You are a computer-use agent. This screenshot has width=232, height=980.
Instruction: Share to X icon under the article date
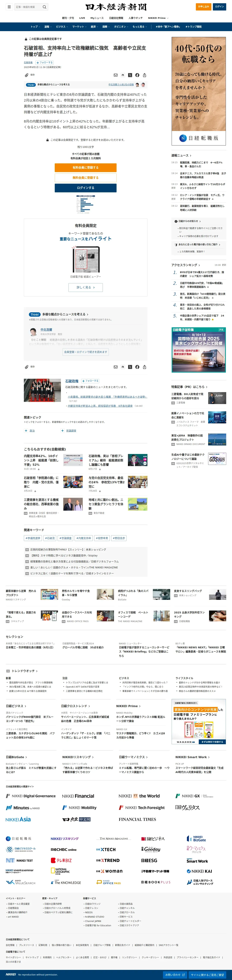point(130,75)
